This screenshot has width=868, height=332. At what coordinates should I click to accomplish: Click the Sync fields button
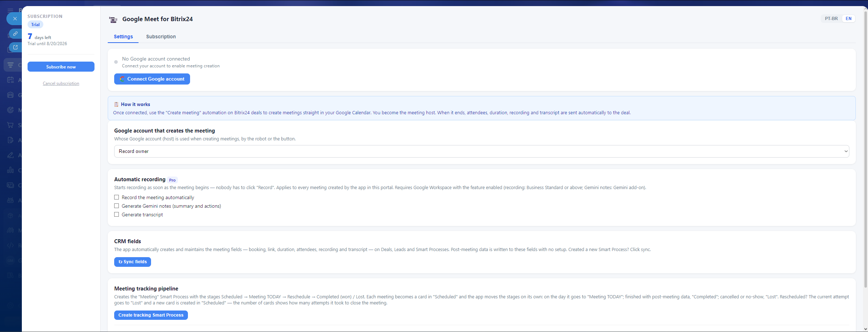pos(132,262)
